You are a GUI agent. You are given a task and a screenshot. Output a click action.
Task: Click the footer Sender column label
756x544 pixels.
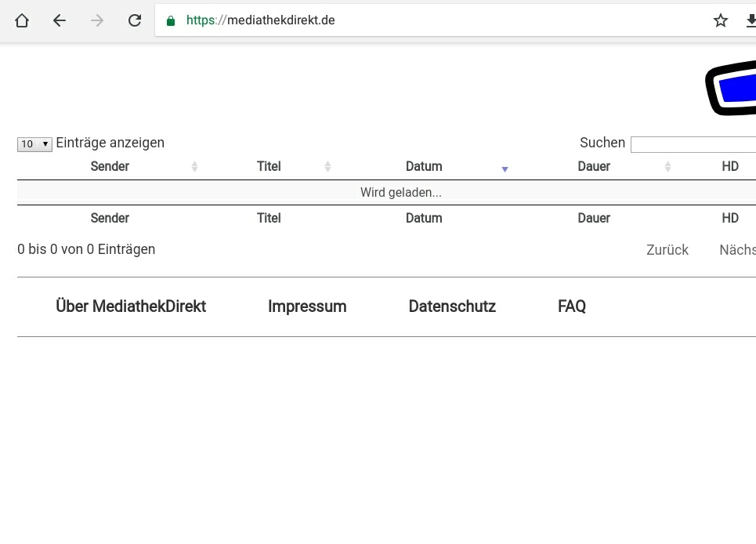point(110,218)
